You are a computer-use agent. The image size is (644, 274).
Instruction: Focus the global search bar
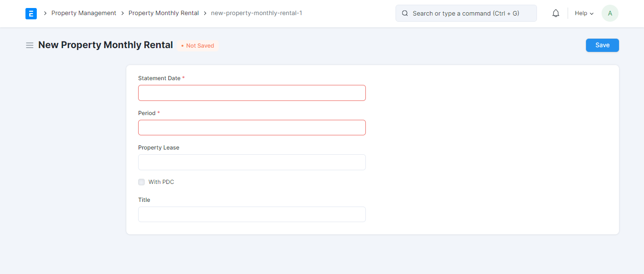point(466,13)
